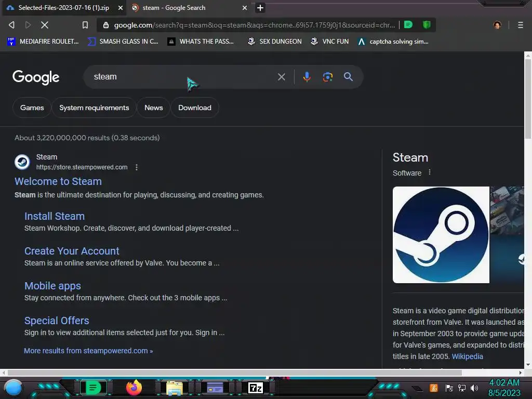Click the network tray icon
532x399 pixels.
(462, 388)
